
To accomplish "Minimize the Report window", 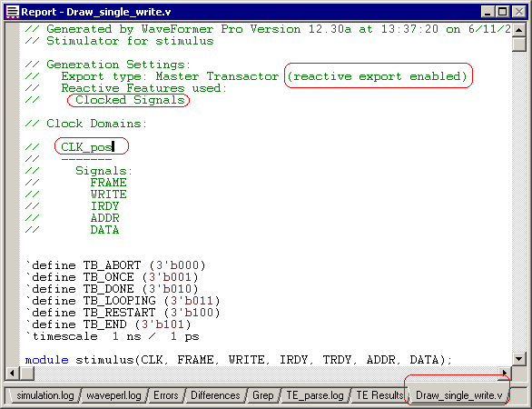I will pyautogui.click(x=488, y=12).
